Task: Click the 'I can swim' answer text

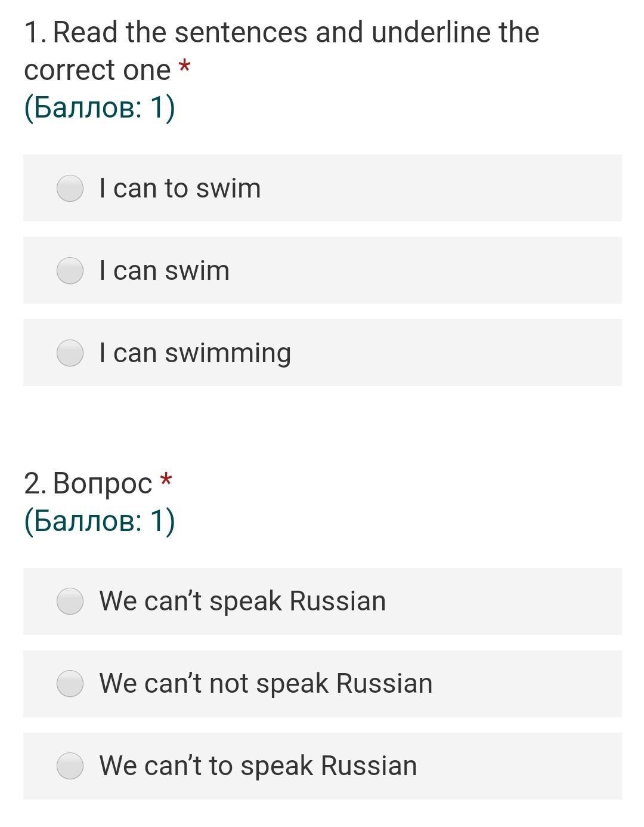Action: (x=165, y=271)
